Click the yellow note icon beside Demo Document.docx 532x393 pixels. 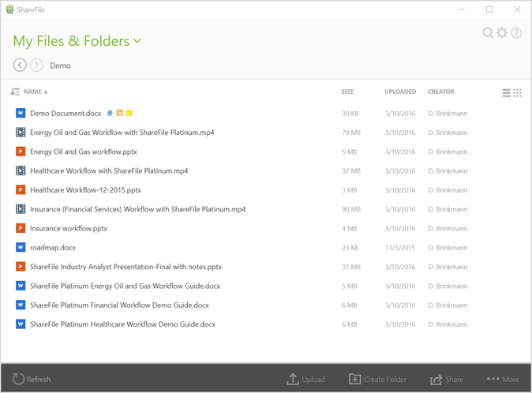129,113
